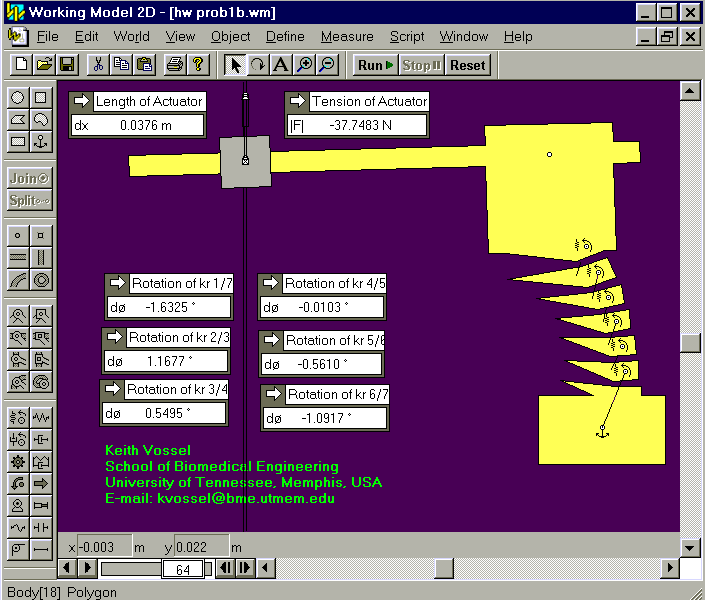Select the Closed curved slot tool
Image resolution: width=705 pixels, height=600 pixels.
[41, 280]
